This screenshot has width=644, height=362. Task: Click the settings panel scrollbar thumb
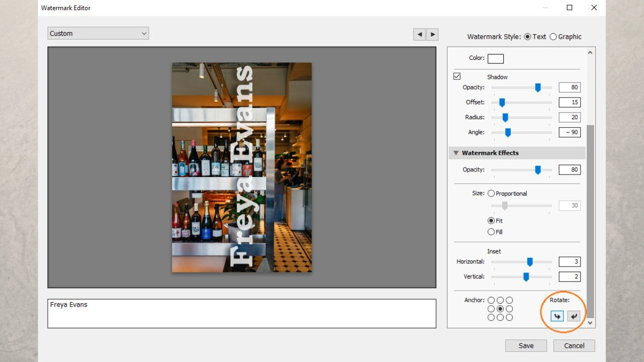[x=591, y=221]
